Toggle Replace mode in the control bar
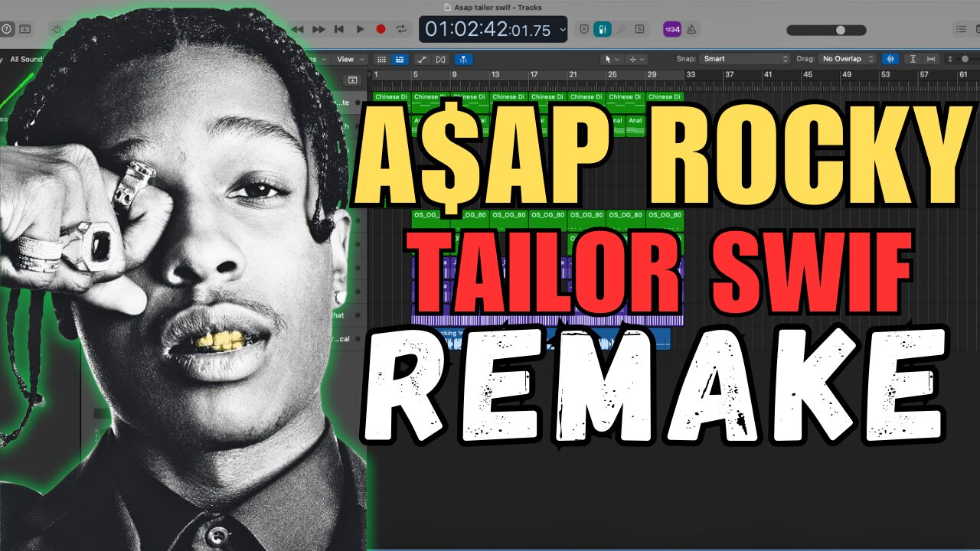Image resolution: width=980 pixels, height=551 pixels. (x=584, y=29)
